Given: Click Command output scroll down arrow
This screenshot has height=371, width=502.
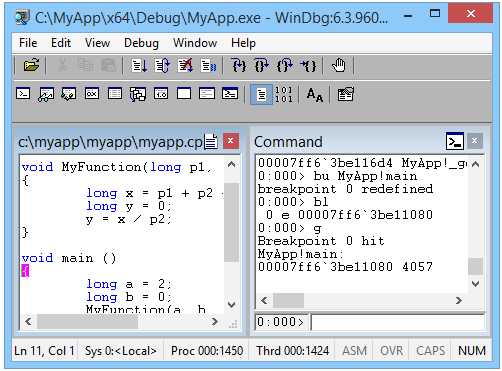Looking at the screenshot, I should (x=476, y=284).
